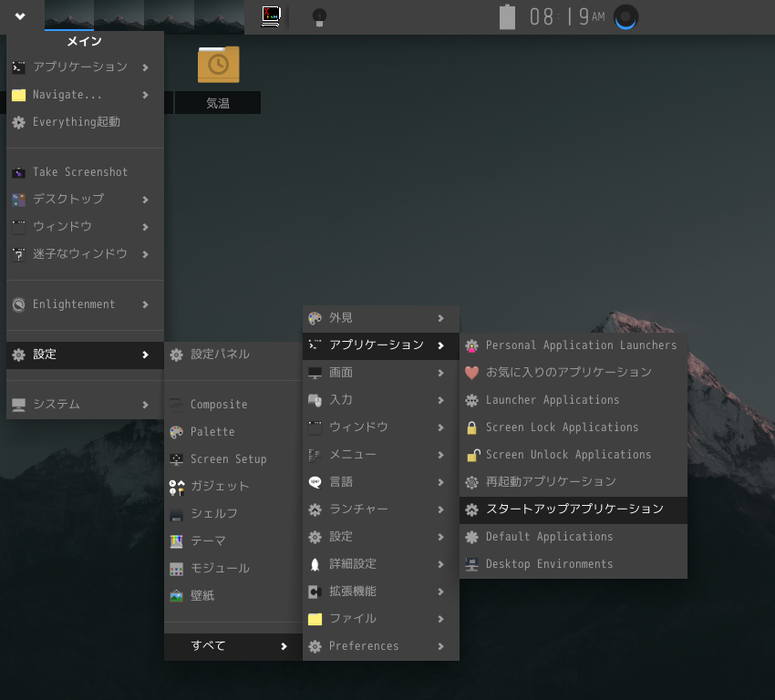775x700 pixels.
Task: Click the Palette color wheel icon
Action: pyautogui.click(x=176, y=432)
